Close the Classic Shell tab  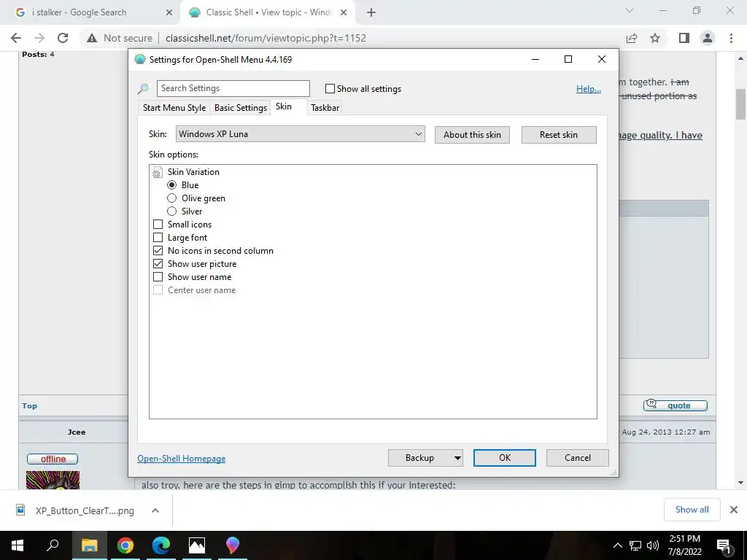point(344,12)
